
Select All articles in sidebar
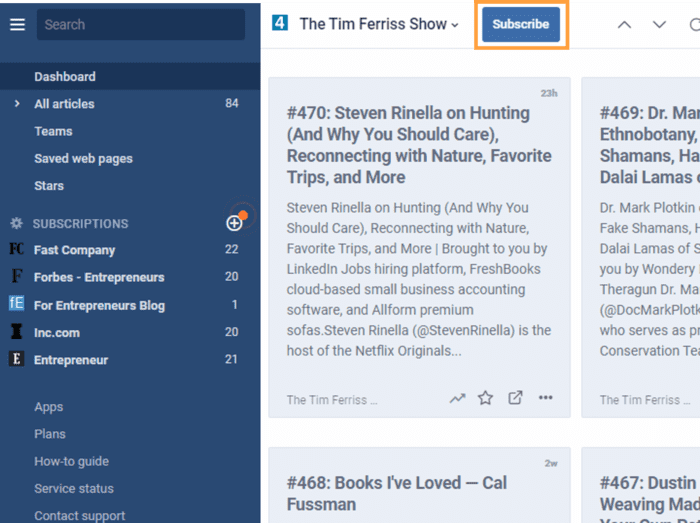64,104
